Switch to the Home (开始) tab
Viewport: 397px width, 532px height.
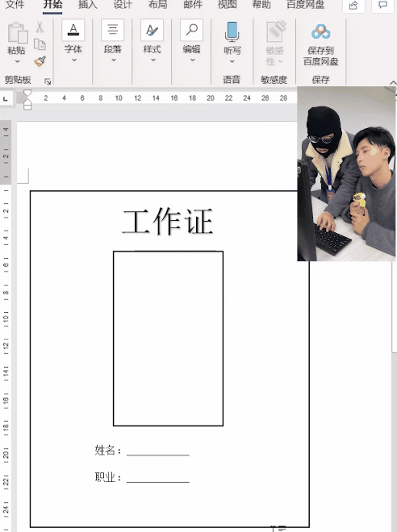[52, 5]
